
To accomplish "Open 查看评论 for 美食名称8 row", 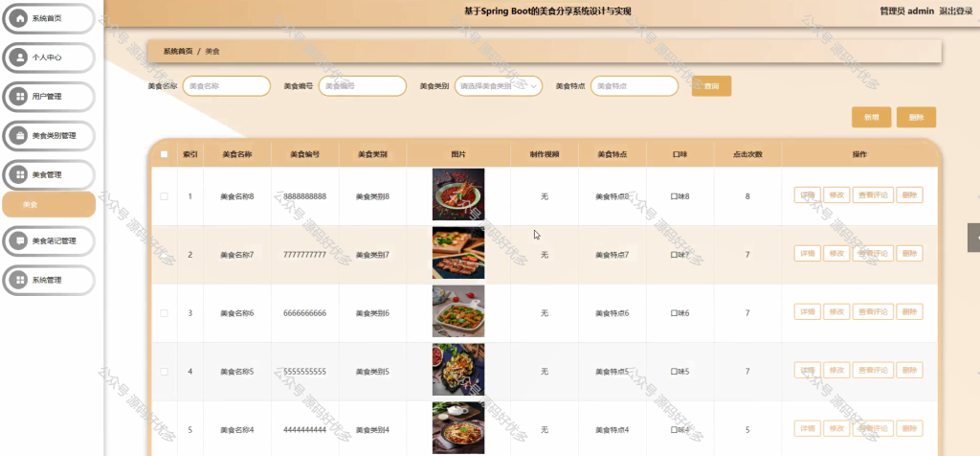I will pos(873,195).
